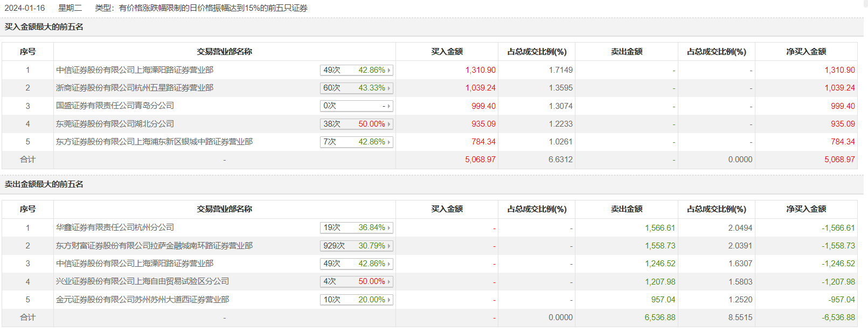
Task: Open 东方财富证券拉萨金融城南环路 branch link
Action: [154, 246]
